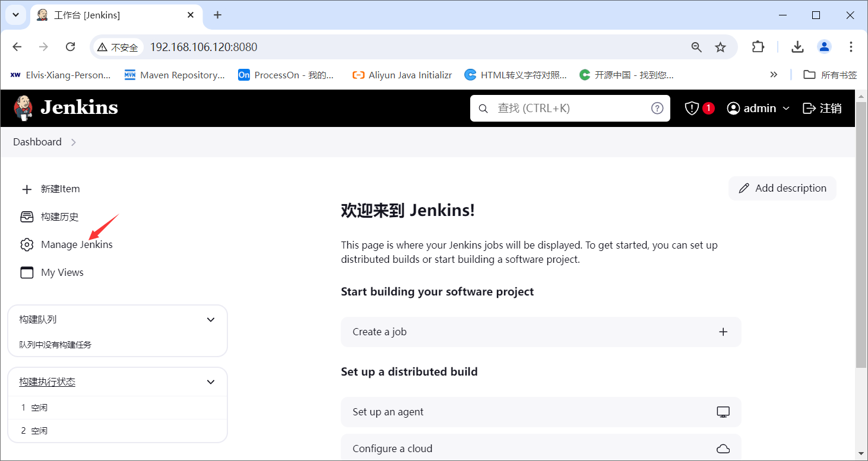The height and width of the screenshot is (461, 868).
Task: Click the 欢迎来到 Jenkins! heading
Action: 408,210
